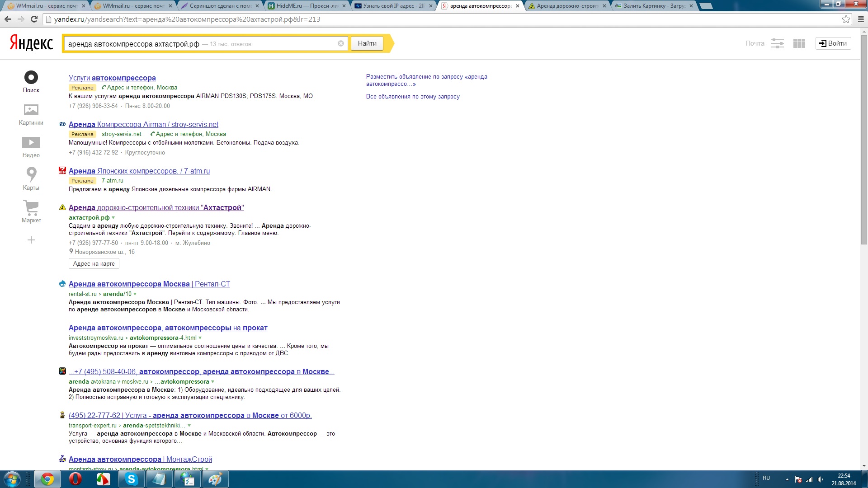Show hidden tray icons arrow

[x=787, y=479]
